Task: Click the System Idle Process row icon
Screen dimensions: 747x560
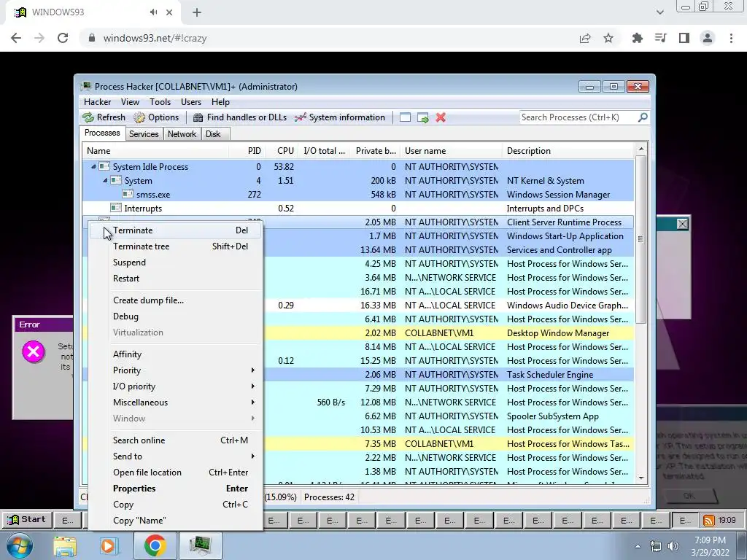Action: point(104,167)
